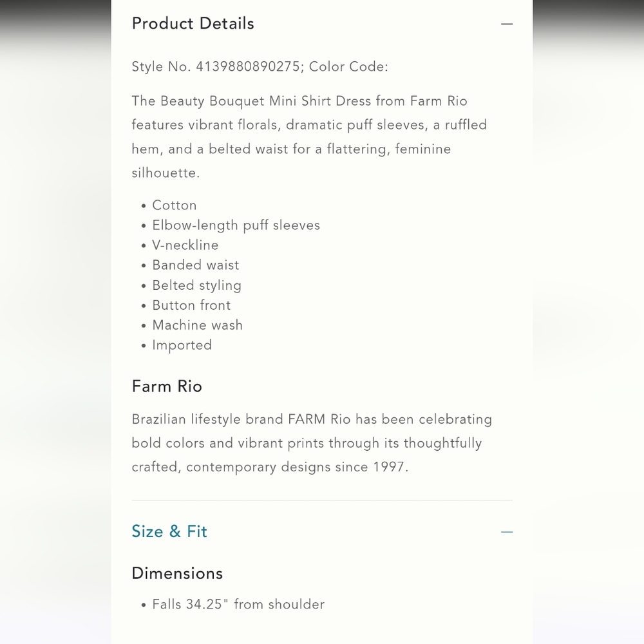Viewport: 644px width, 644px height.
Task: Click the Size & Fit section header
Action: [169, 531]
